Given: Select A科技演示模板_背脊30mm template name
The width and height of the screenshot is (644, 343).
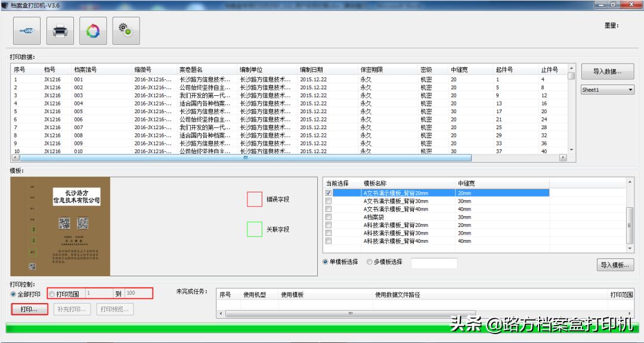Looking at the screenshot, I should pos(395,233).
